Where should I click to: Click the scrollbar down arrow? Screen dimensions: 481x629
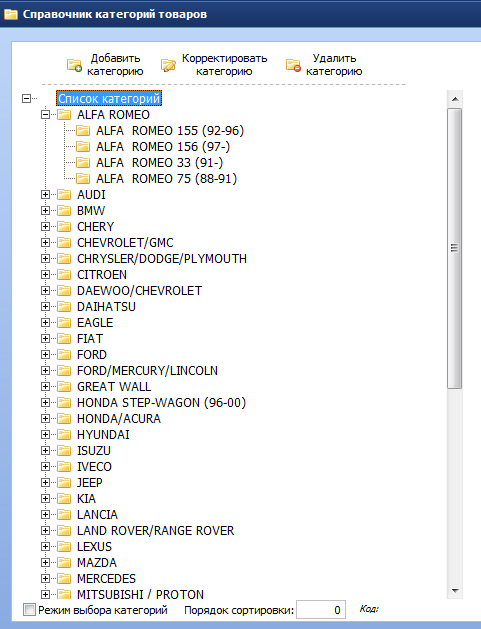point(455,590)
